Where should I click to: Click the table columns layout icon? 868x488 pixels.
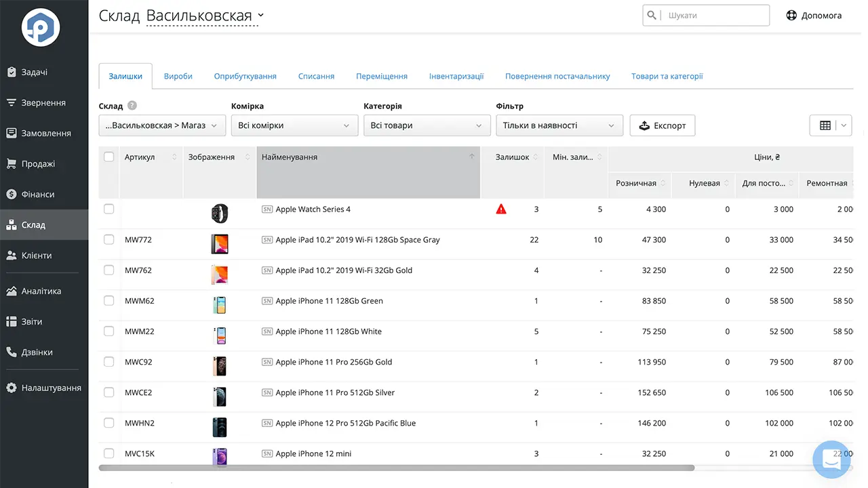(825, 125)
